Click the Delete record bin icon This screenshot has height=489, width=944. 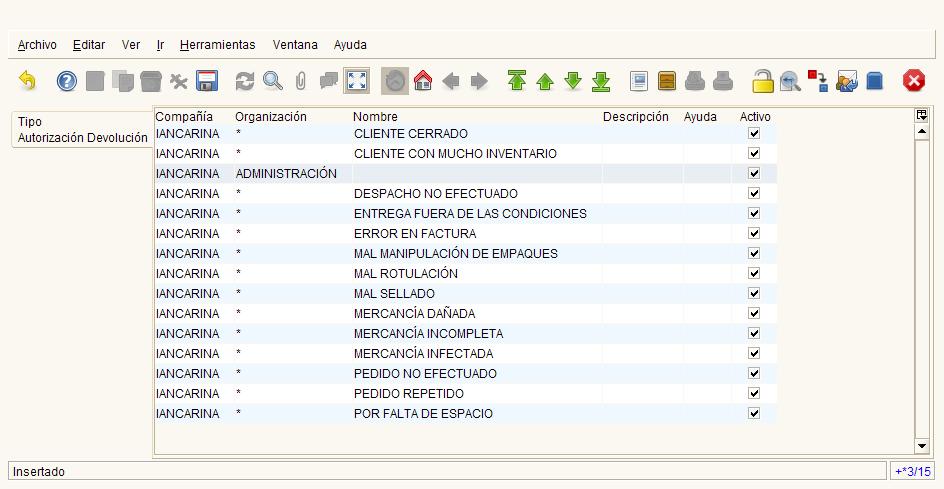coord(151,81)
